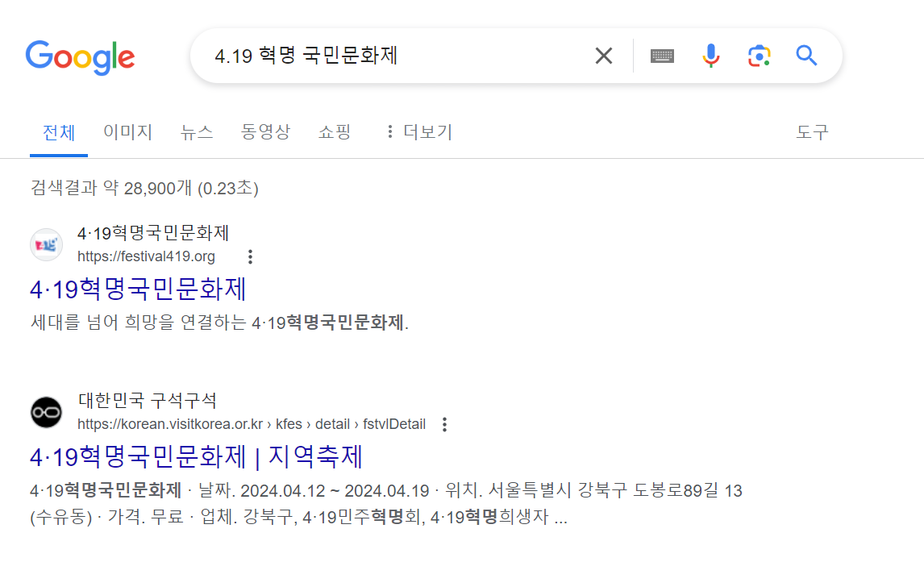924x587 pixels.
Task: Expand the 더보기 menu
Action: pyautogui.click(x=418, y=132)
